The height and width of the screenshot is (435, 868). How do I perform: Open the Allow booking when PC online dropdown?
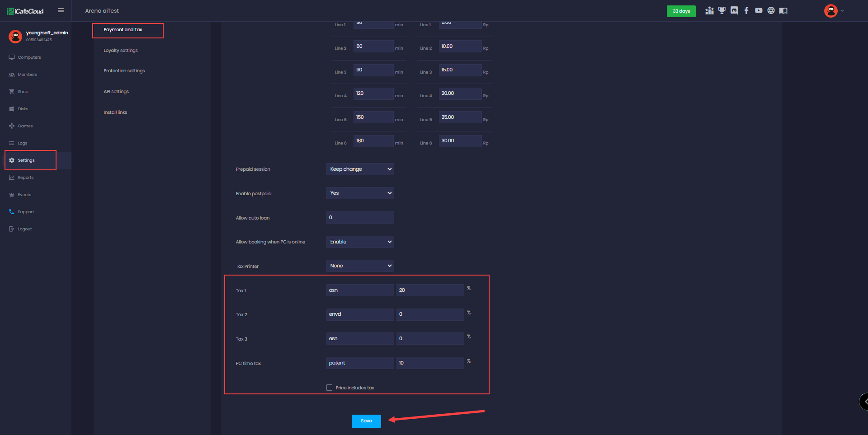tap(360, 242)
